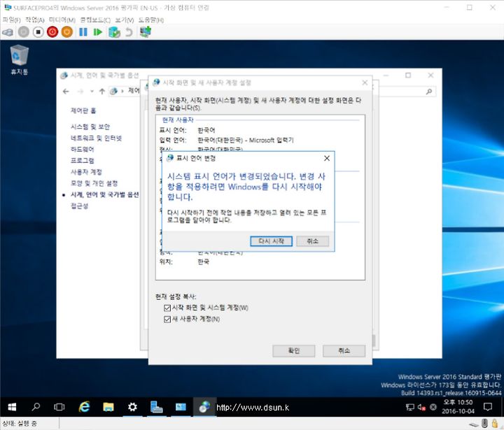Click the lock icon in status bar
Image resolution: width=504 pixels, height=430 pixels.
[495, 423]
